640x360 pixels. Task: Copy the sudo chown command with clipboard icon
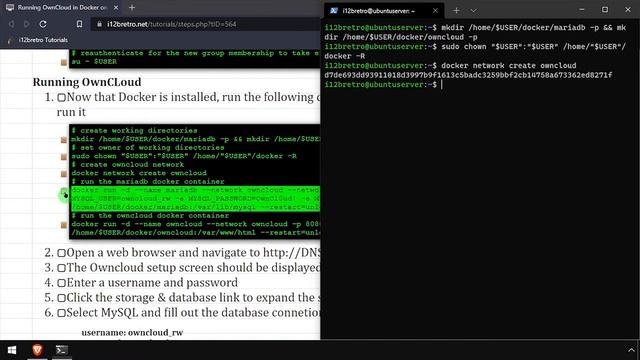[x=64, y=157]
